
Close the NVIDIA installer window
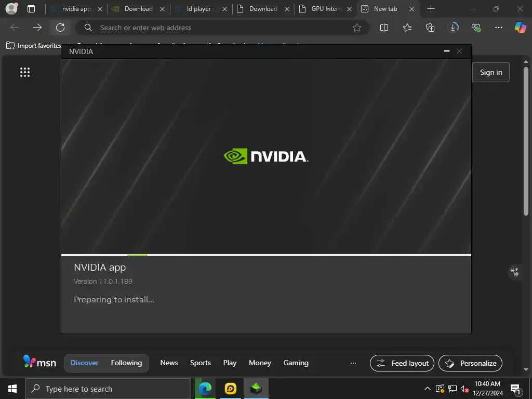click(x=459, y=51)
